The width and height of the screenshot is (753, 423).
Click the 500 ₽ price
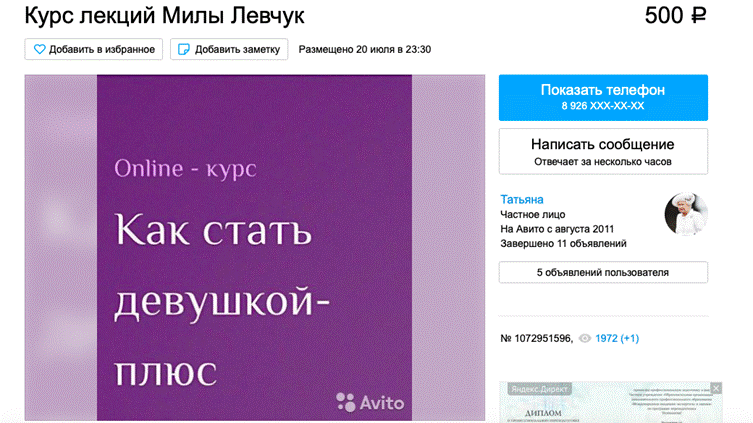676,16
